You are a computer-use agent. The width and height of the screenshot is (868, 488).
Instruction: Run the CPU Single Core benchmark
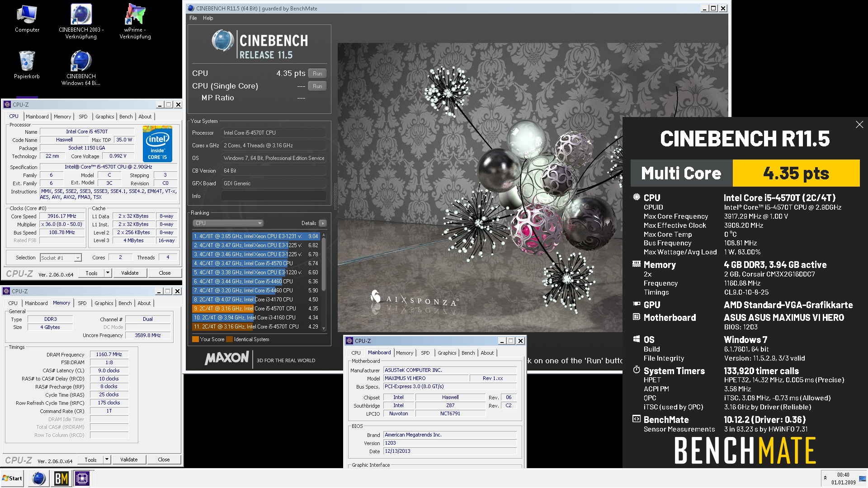[317, 86]
